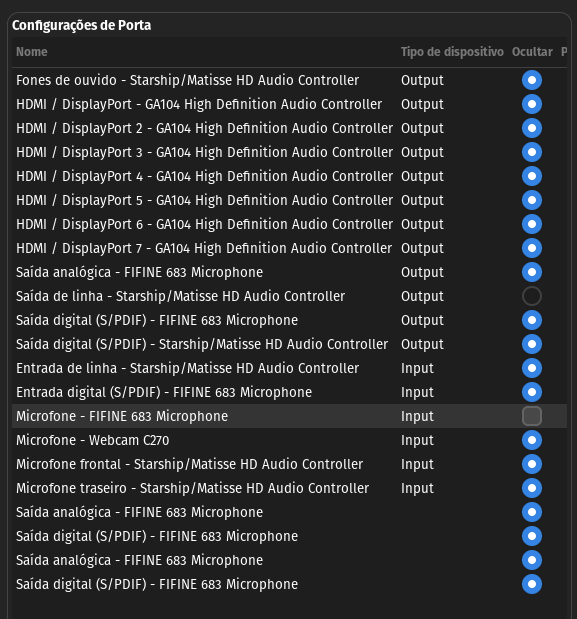
Task: Sort by Tipo de dispositivo column header
Action: click(x=452, y=52)
